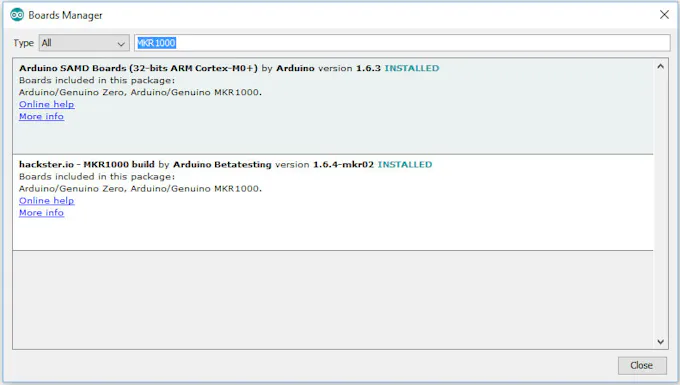Open Online help for hackster.io MKR1000 build

(x=46, y=201)
